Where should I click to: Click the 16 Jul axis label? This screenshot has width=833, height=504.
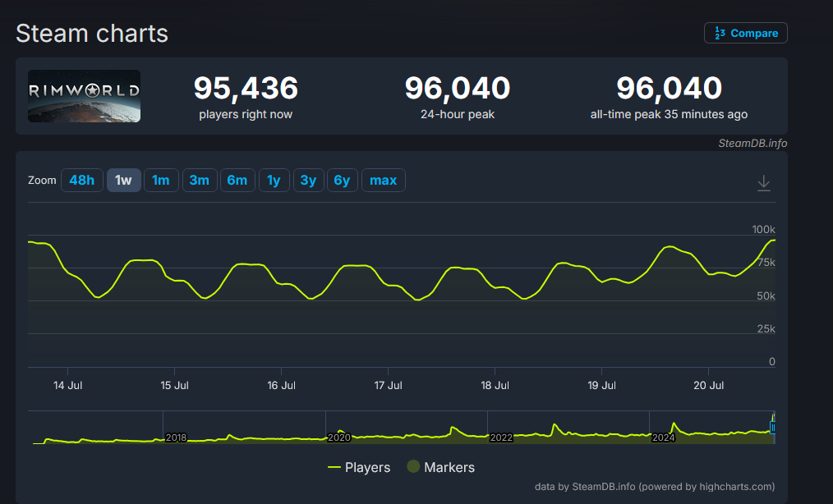281,386
